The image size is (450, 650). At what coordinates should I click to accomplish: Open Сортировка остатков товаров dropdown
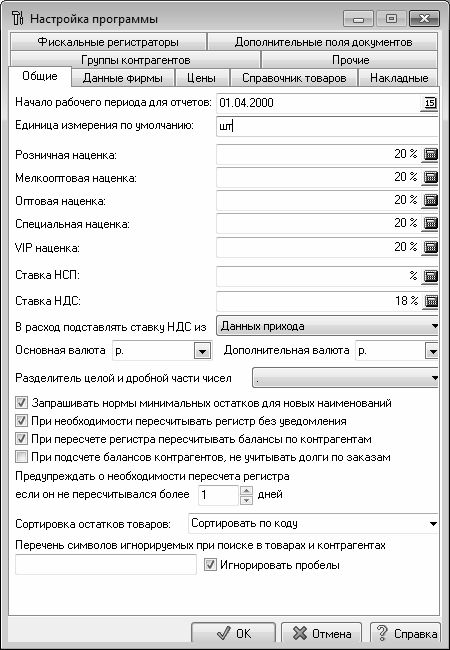tap(433, 524)
